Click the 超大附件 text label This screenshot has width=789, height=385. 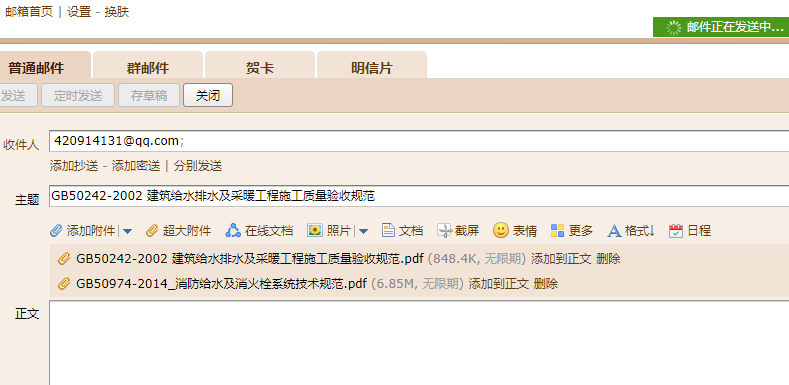pos(187,231)
